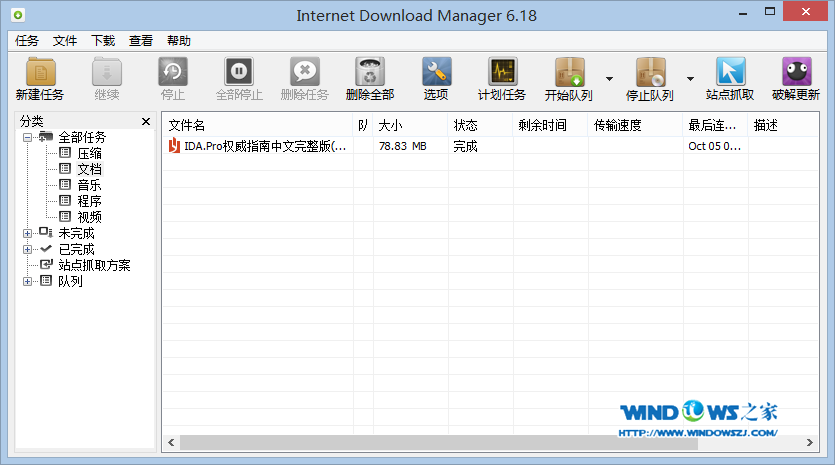Sort by the 大小 column header
The image size is (835, 465).
[x=410, y=125]
